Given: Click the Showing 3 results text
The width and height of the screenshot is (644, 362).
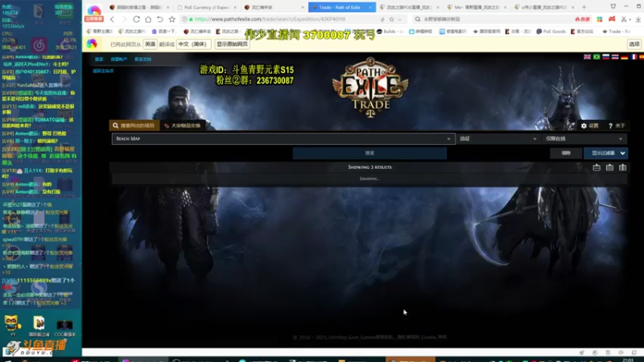Looking at the screenshot, I should pos(369,167).
